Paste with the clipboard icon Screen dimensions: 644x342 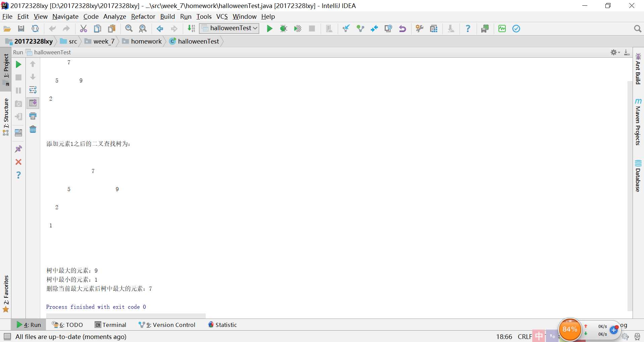coord(112,28)
